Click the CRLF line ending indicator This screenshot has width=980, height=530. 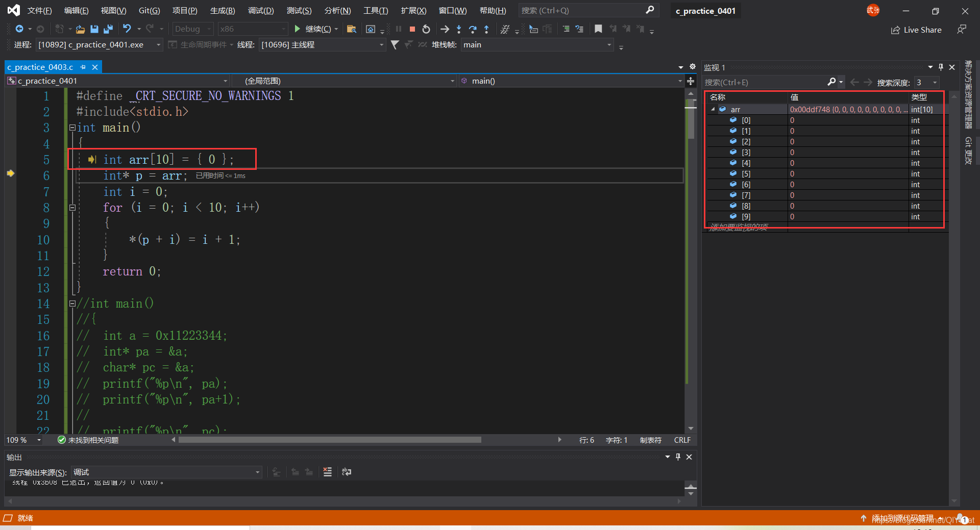tap(682, 440)
